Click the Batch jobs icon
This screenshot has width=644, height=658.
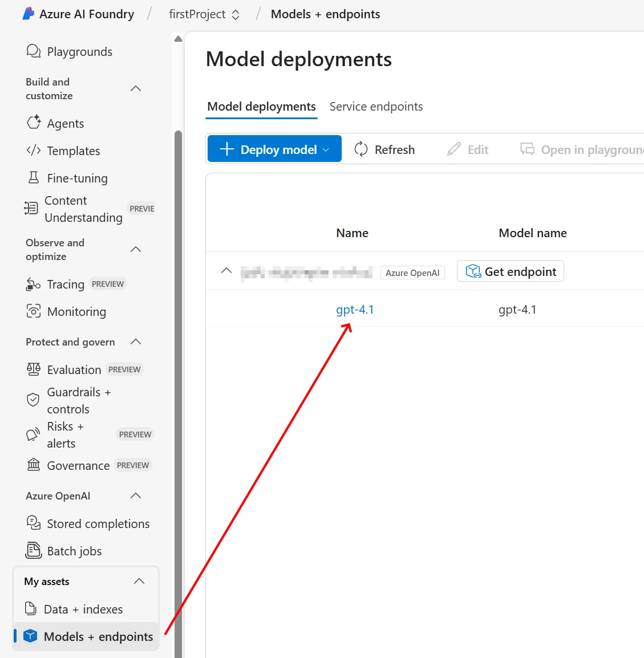34,551
